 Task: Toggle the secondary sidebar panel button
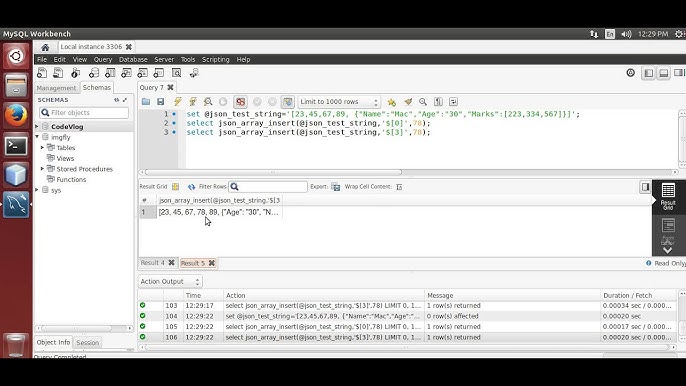678,73
